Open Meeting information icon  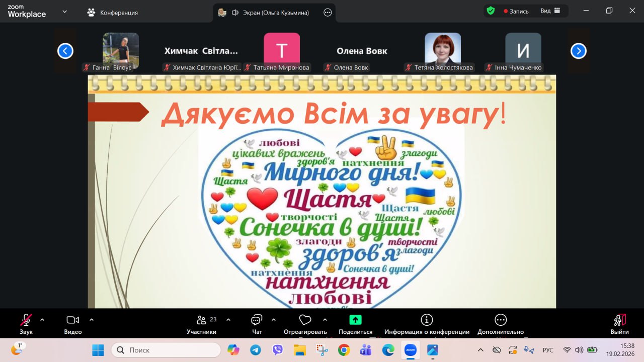(x=427, y=320)
